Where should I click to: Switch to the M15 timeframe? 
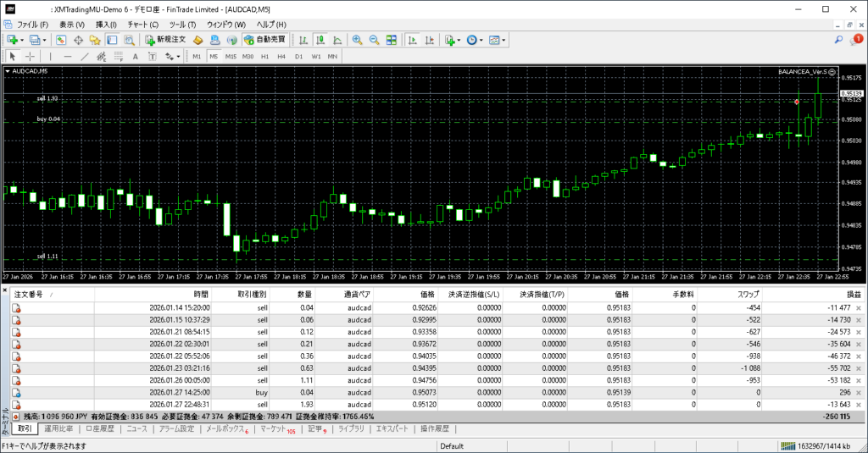(230, 57)
